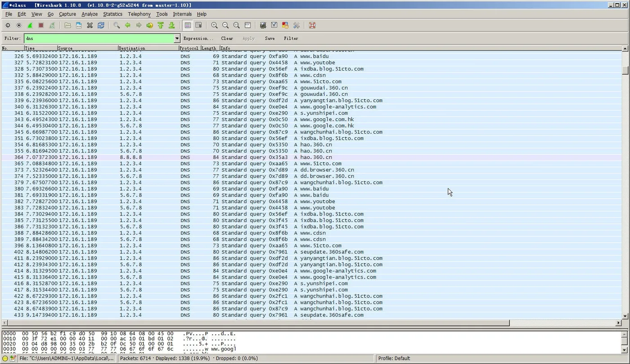Image resolution: width=630 pixels, height=364 pixels.
Task: Open capture options icon in toolbar
Action: tap(19, 26)
